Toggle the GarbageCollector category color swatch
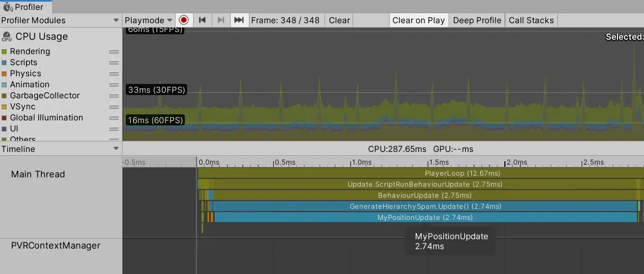644x274 pixels. click(x=4, y=96)
